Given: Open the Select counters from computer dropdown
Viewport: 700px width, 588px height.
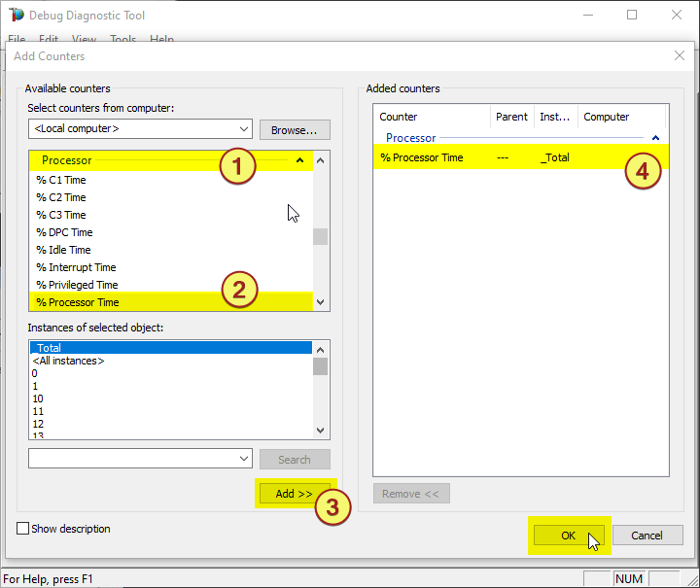Looking at the screenshot, I should [244, 129].
